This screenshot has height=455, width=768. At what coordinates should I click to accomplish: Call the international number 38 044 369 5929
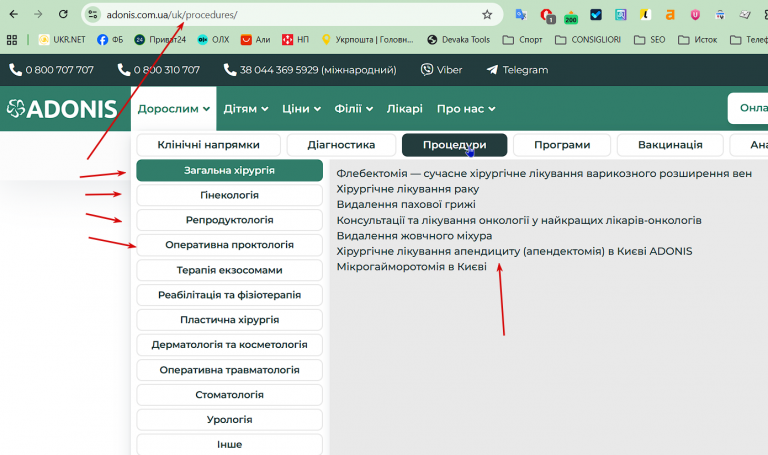coord(310,70)
